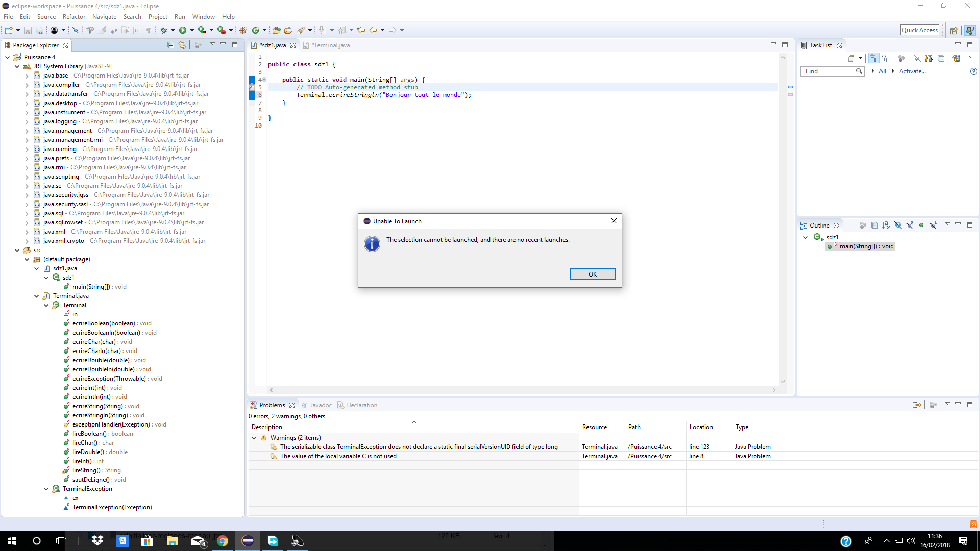The height and width of the screenshot is (551, 980).
Task: Collapse the JRE System Library node
Action: point(17,66)
